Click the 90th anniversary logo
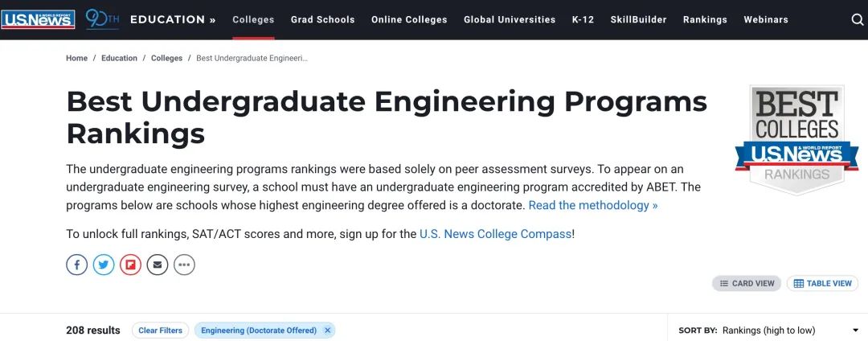 pyautogui.click(x=102, y=20)
